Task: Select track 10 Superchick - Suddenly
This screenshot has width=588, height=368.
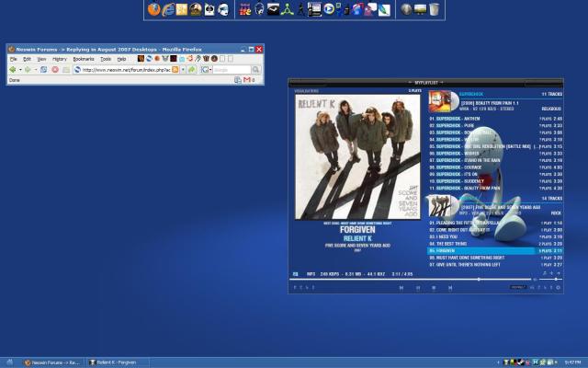Action: [495, 181]
